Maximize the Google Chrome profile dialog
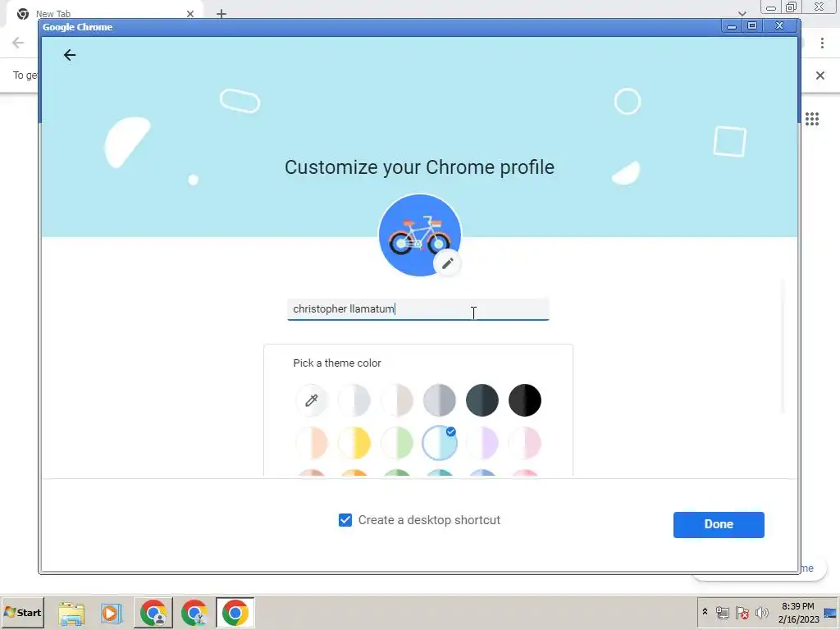Image resolution: width=840 pixels, height=630 pixels. point(752,25)
